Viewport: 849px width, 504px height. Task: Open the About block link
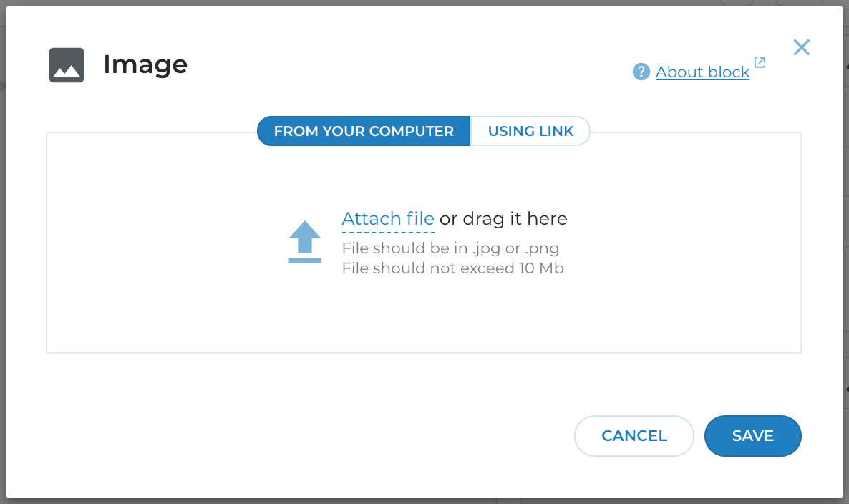click(702, 72)
